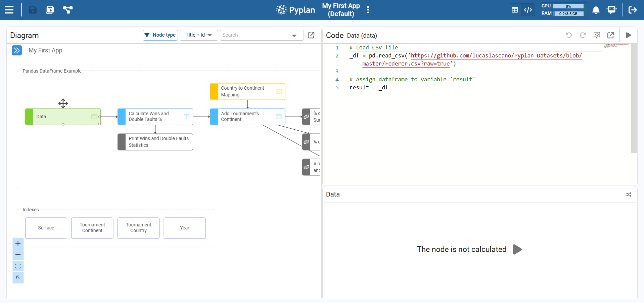Open the app options three-dot menu
Viewport: 644px width, 303px height.
(x=368, y=10)
